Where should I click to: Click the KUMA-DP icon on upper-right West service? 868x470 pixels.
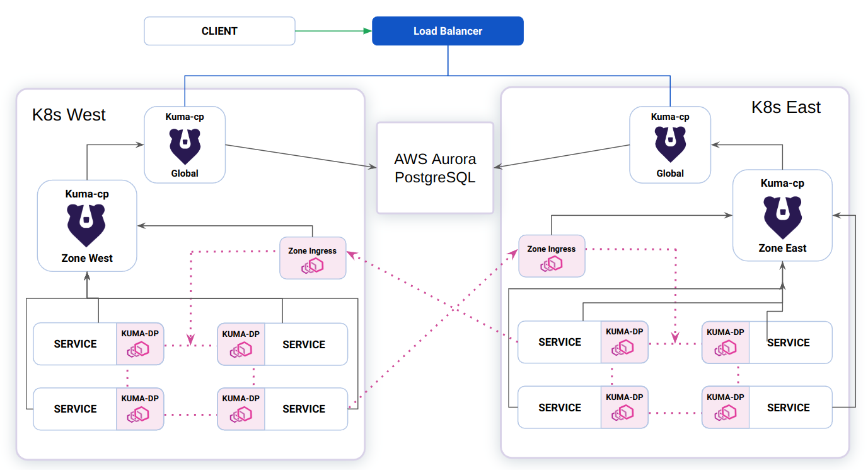pos(241,349)
